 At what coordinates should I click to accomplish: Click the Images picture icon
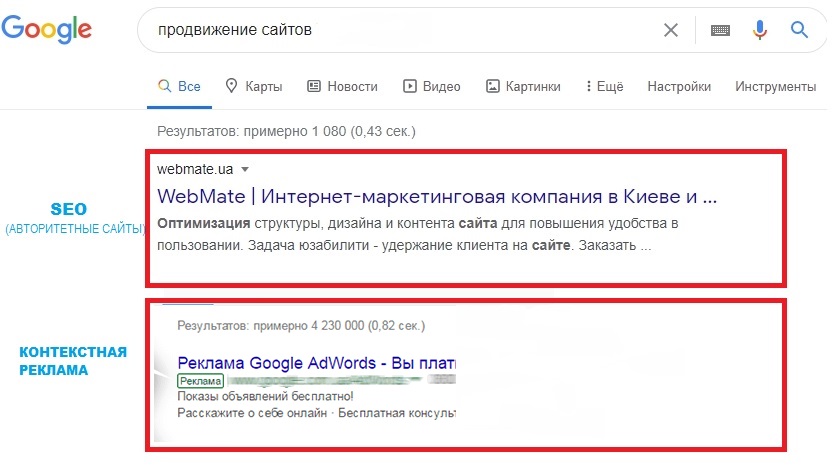(x=492, y=86)
